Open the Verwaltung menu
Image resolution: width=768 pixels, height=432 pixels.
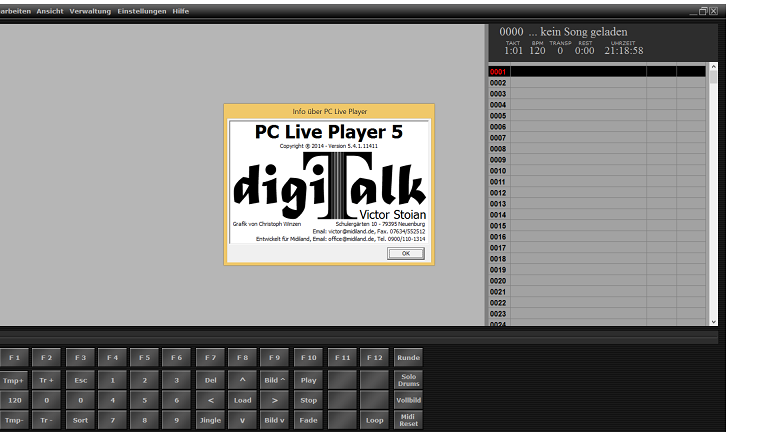(x=90, y=11)
